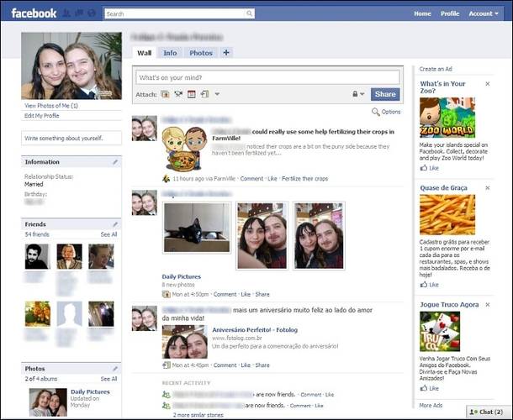Image resolution: width=513 pixels, height=420 pixels.
Task: Open the black cat photo thumbnail
Action: pyautogui.click(x=197, y=228)
